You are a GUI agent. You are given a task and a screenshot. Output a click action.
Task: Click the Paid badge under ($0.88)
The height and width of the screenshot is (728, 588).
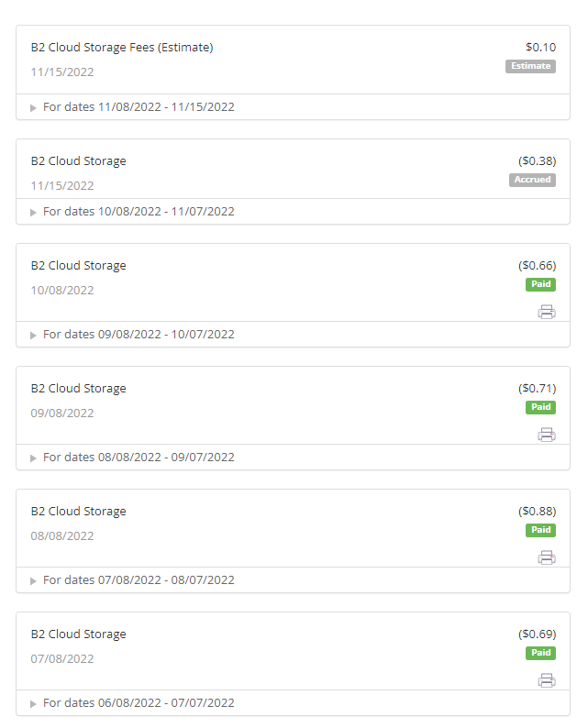coord(540,530)
